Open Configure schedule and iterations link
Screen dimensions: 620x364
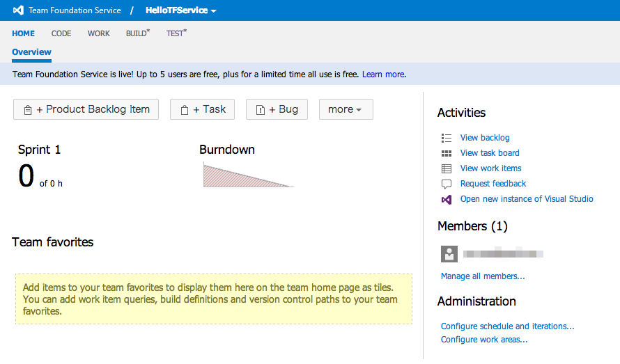[x=507, y=326]
